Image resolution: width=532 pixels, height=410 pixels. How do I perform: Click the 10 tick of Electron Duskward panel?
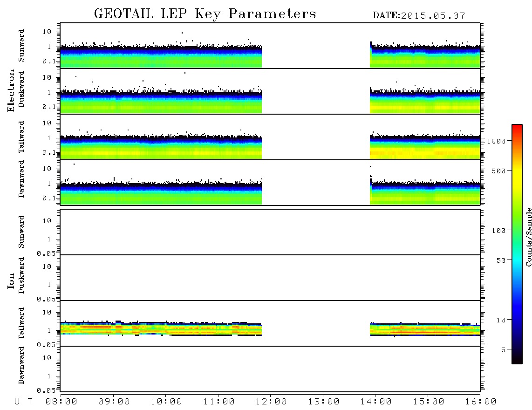coord(47,77)
